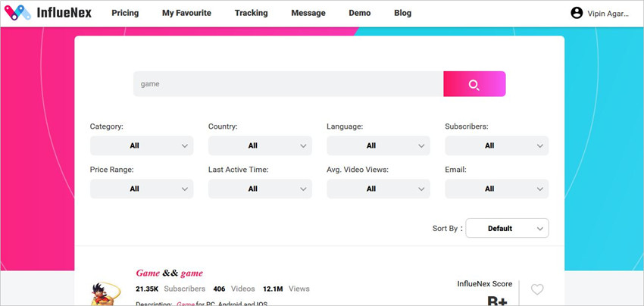The image size is (644, 306).
Task: Open the Language filter dropdown
Action: point(378,146)
